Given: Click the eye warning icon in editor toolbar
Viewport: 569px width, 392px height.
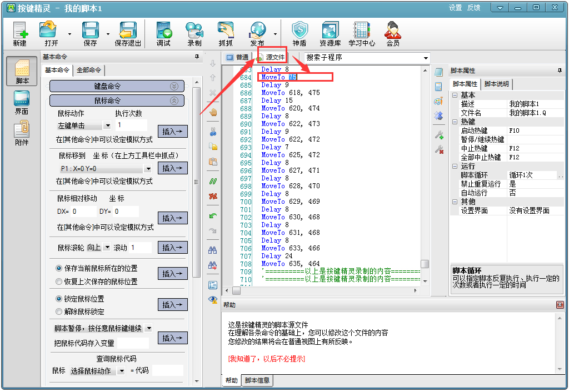Looking at the screenshot, I should tap(213, 299).
